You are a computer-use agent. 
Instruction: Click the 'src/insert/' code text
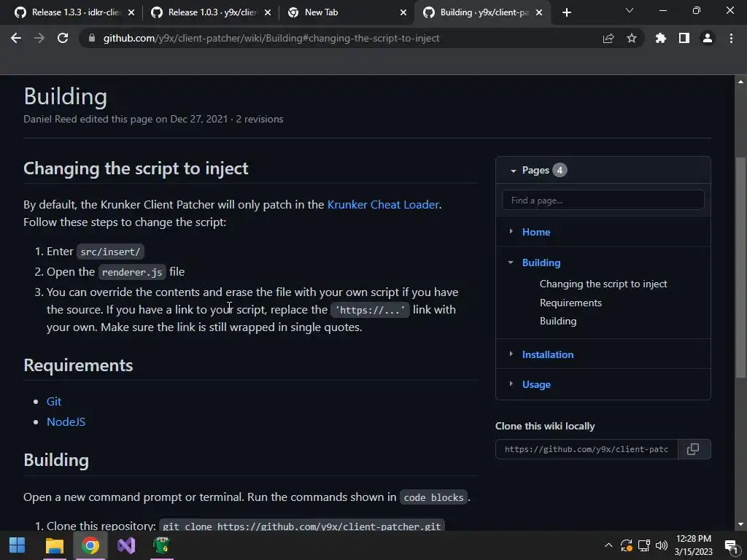tap(110, 252)
